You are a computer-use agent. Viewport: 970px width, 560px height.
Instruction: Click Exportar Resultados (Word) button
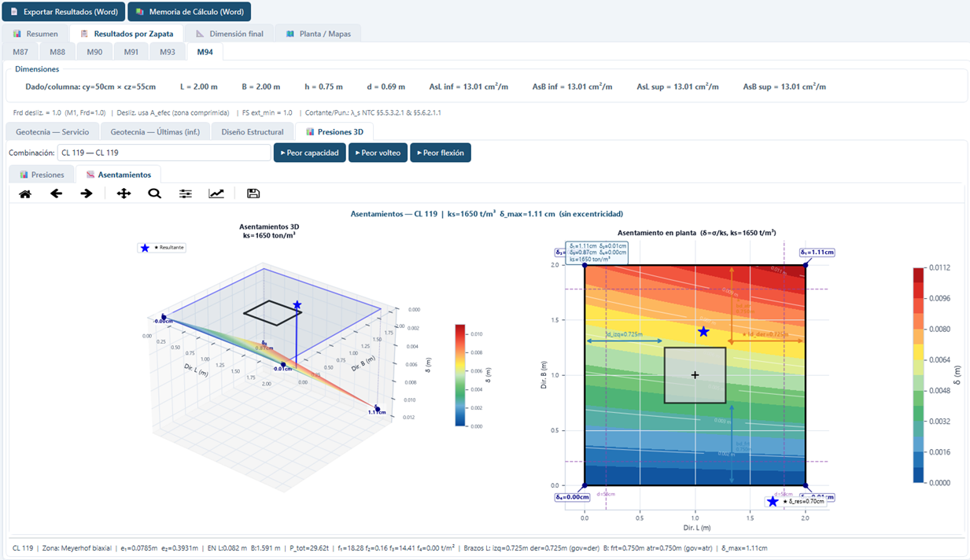[64, 12]
